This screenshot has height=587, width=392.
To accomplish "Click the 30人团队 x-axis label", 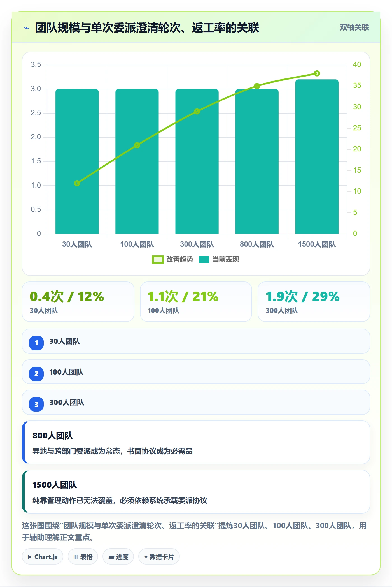I will [77, 244].
